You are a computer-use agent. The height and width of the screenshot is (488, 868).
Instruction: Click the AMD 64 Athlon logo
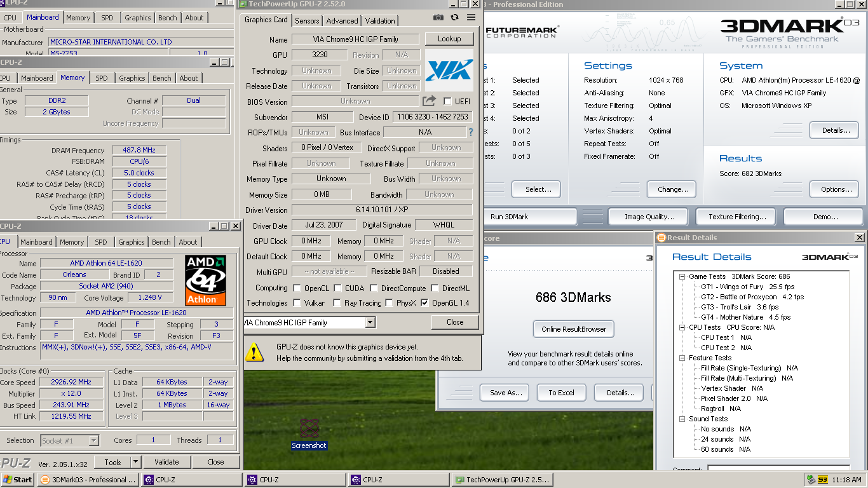(x=206, y=280)
